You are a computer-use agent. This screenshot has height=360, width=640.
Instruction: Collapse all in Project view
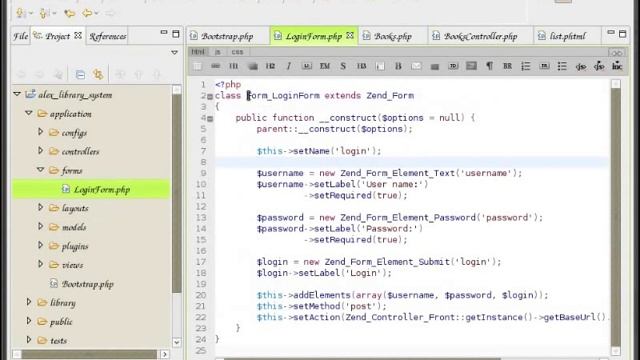80,75
